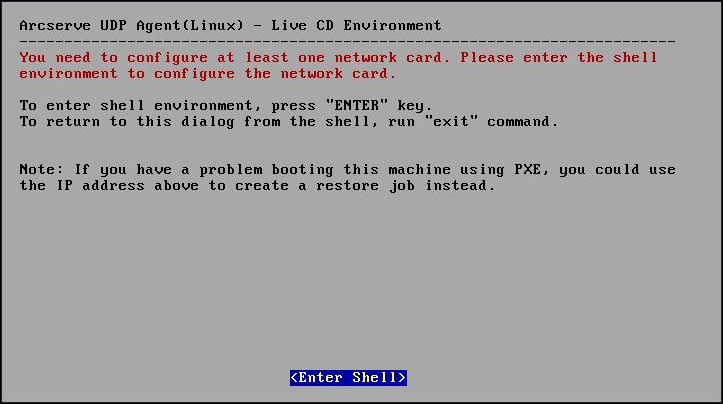Click the quoted "ENTER" key word
The image size is (723, 404).
coord(357,105)
